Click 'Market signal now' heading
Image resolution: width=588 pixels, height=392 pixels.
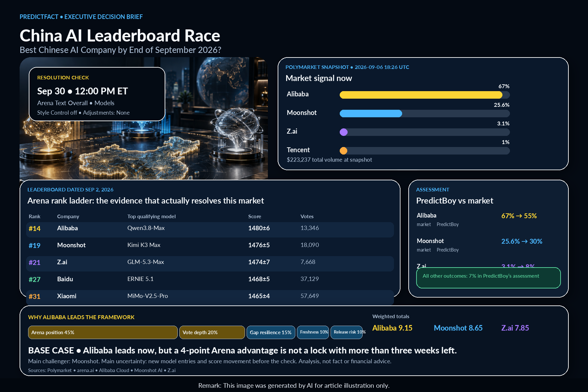(319, 78)
